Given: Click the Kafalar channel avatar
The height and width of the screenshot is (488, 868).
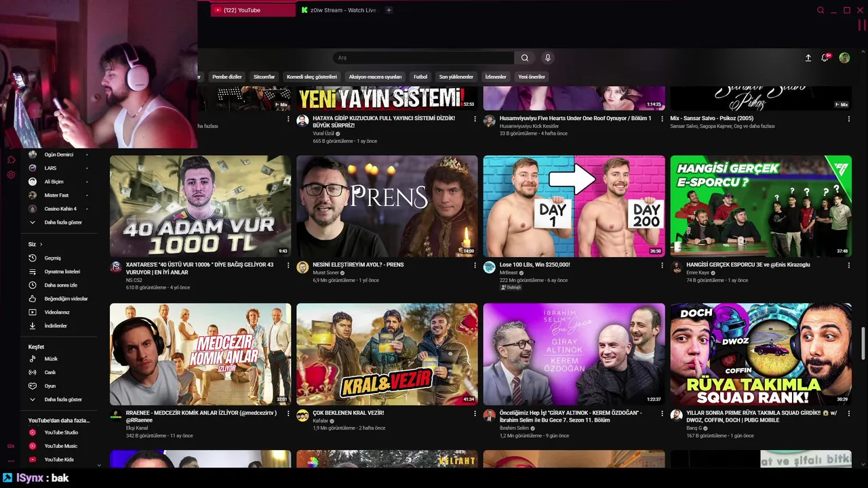Looking at the screenshot, I should 302,415.
